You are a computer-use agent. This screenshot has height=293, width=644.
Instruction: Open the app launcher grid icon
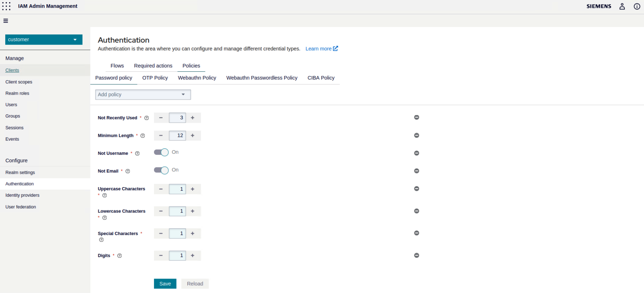(x=6, y=6)
